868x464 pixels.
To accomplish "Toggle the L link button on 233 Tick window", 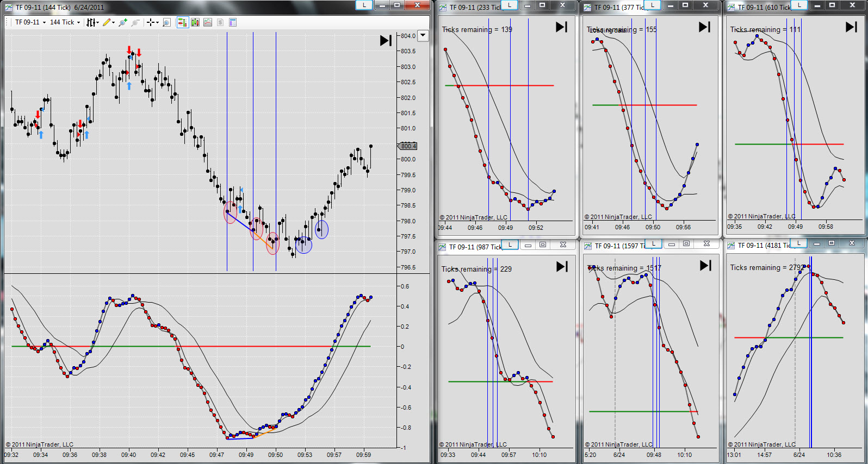I will click(x=509, y=5).
